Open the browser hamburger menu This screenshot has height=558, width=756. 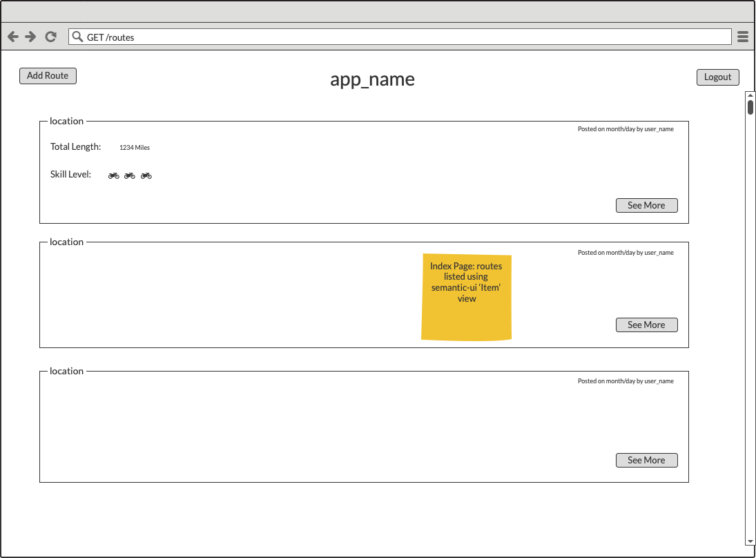tap(743, 37)
